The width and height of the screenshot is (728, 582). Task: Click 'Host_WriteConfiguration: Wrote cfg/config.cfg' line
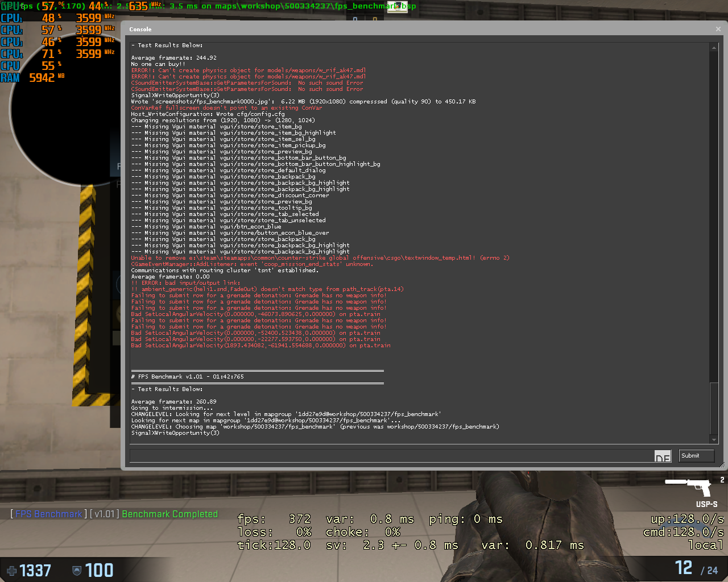[x=208, y=114]
